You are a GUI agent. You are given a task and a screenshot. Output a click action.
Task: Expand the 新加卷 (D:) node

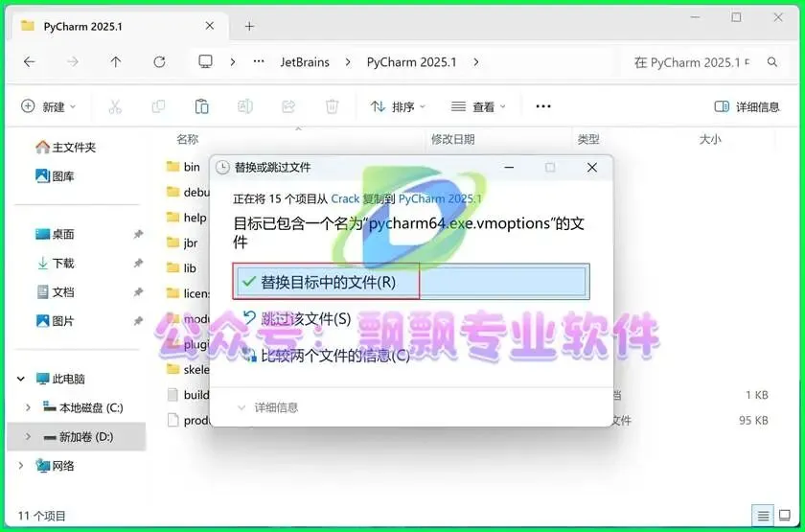(x=28, y=437)
